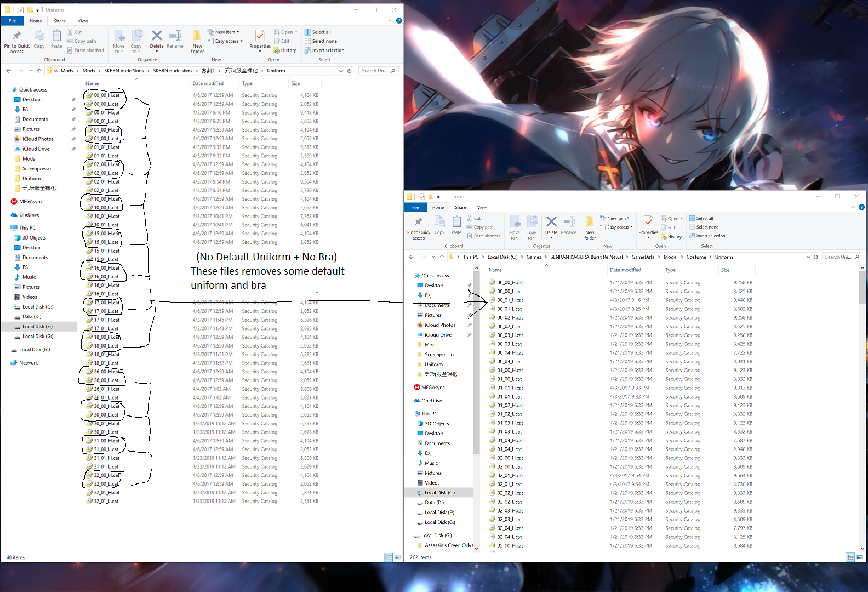The width and height of the screenshot is (868, 592).
Task: Click the search box in SENRAN KAGURA window
Action: [x=843, y=257]
